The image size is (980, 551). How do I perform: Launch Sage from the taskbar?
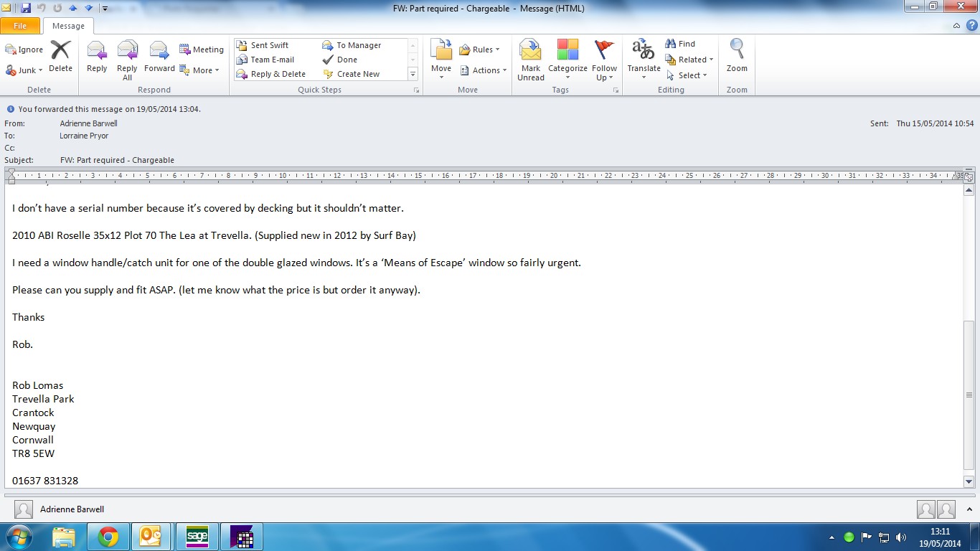197,537
